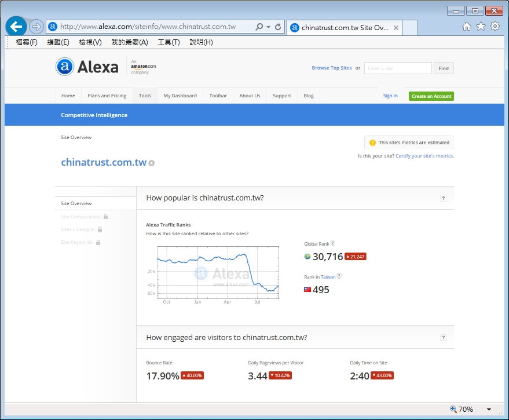Click Certify your site's metrics link
This screenshot has height=420, width=509.
point(424,156)
